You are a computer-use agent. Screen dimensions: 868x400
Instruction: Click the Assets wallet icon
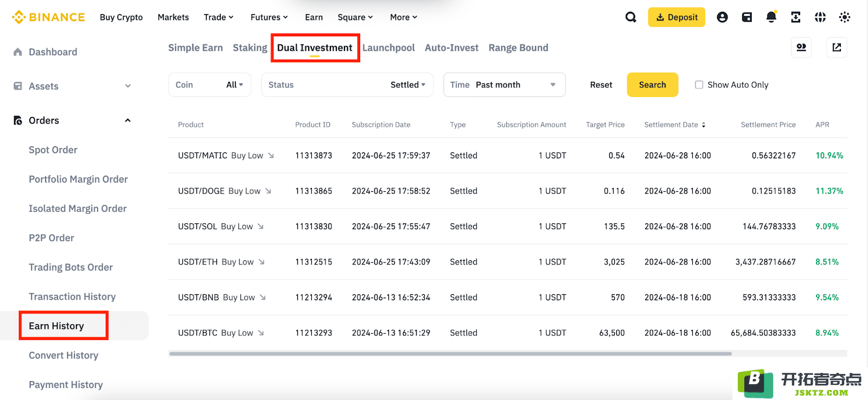18,86
